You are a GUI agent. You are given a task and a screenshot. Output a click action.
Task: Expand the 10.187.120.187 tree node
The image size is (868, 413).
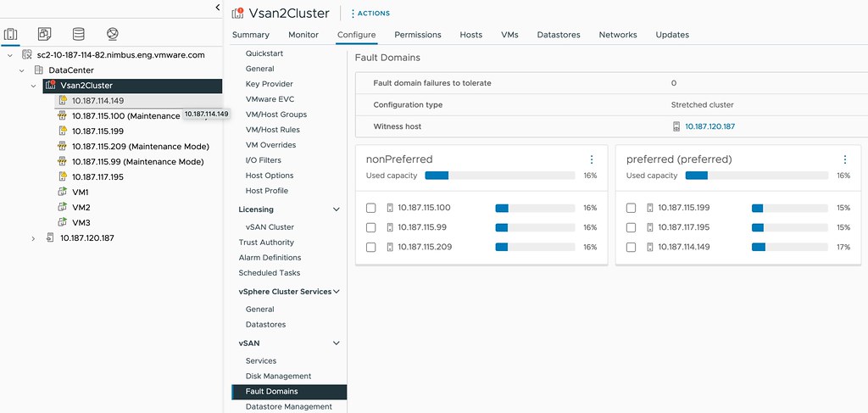(x=33, y=238)
